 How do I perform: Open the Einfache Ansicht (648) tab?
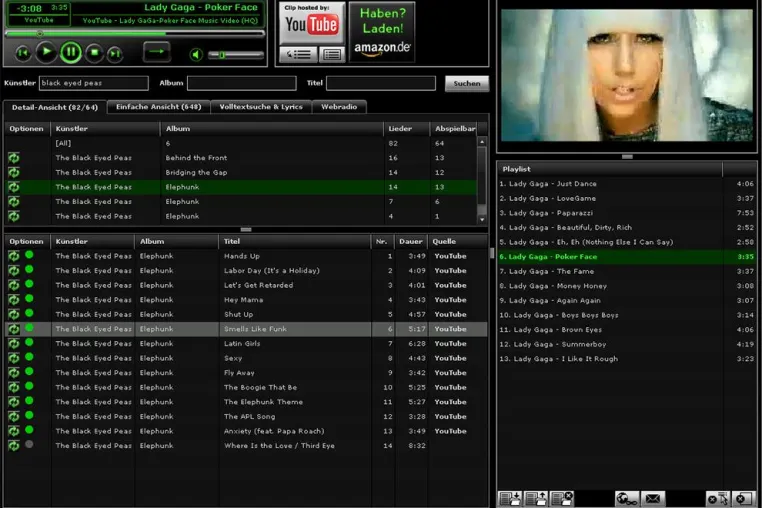pyautogui.click(x=158, y=106)
